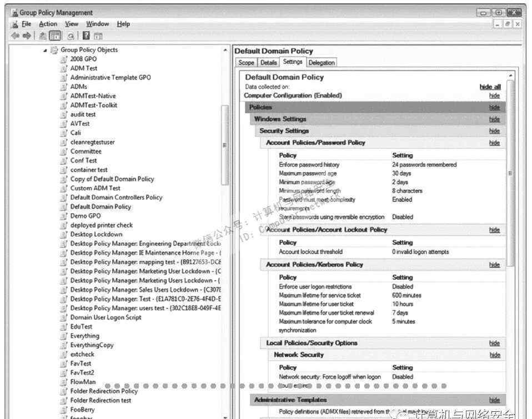The width and height of the screenshot is (532, 419).
Task: Click the GPO icon beside FavTest
Action: click(x=63, y=364)
